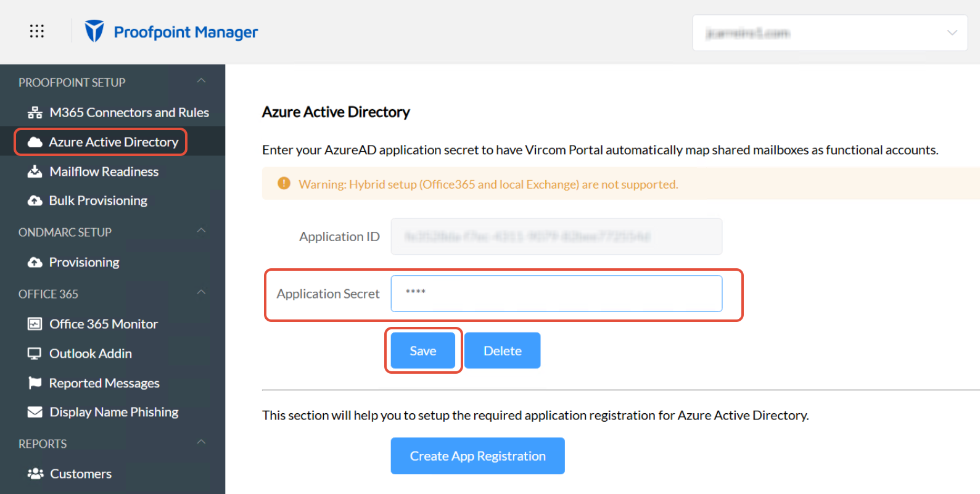This screenshot has height=494, width=980.
Task: Click the orange warning exclamation icon
Action: [284, 183]
